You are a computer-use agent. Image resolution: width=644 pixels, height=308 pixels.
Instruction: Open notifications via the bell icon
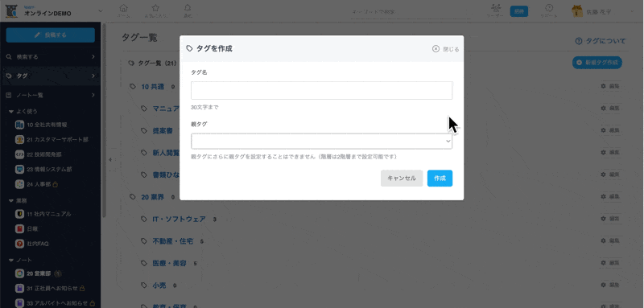[x=188, y=8]
